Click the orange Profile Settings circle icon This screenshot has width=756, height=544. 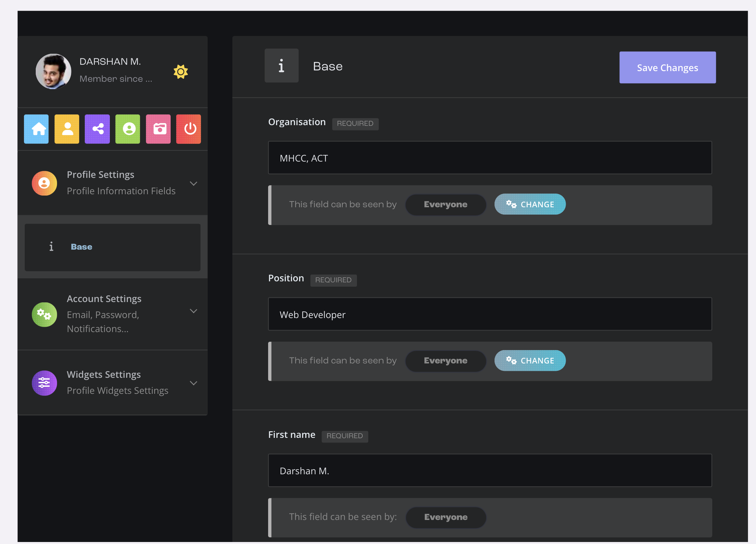pyautogui.click(x=44, y=183)
